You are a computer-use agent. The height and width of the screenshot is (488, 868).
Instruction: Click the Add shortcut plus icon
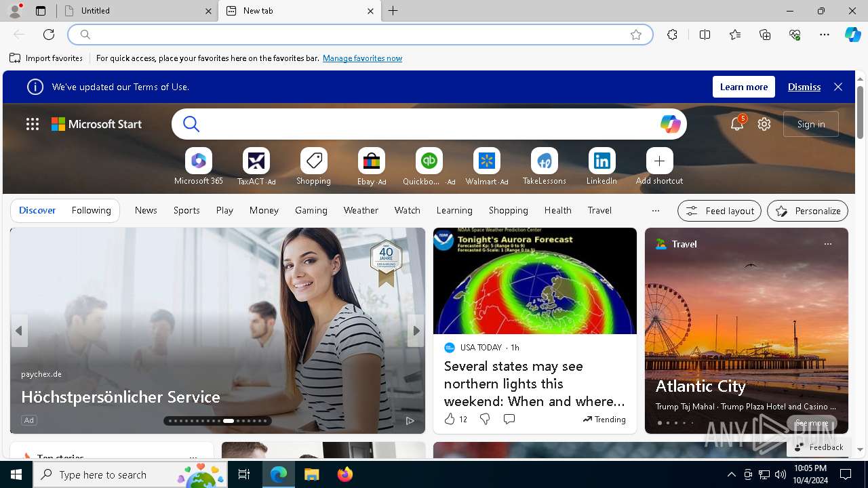tap(660, 161)
